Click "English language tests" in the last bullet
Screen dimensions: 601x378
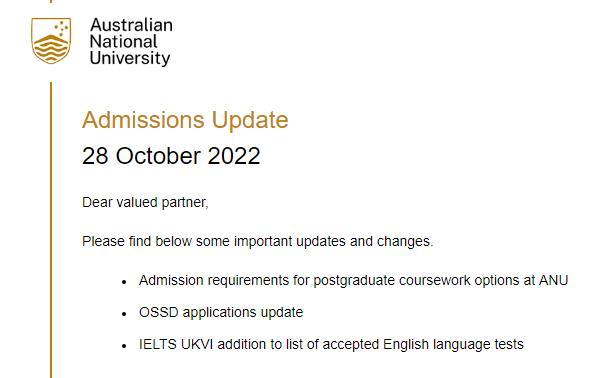(x=453, y=344)
